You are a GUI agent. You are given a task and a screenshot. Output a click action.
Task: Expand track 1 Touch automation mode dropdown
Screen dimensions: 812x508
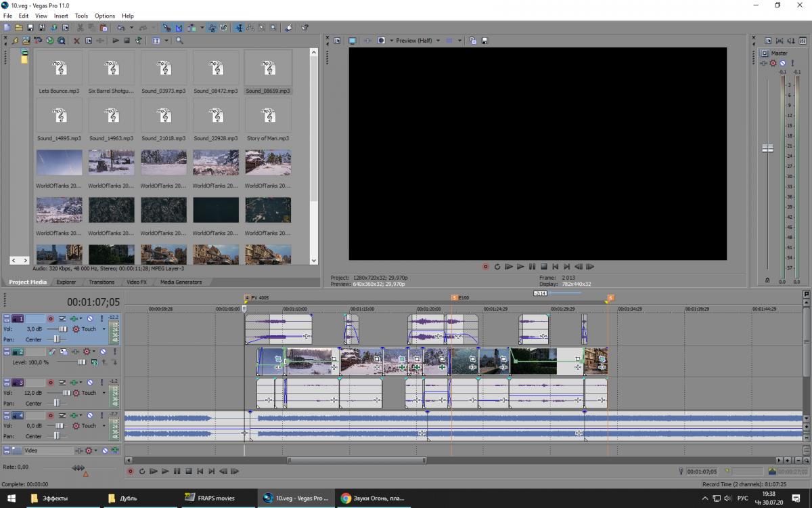point(104,329)
